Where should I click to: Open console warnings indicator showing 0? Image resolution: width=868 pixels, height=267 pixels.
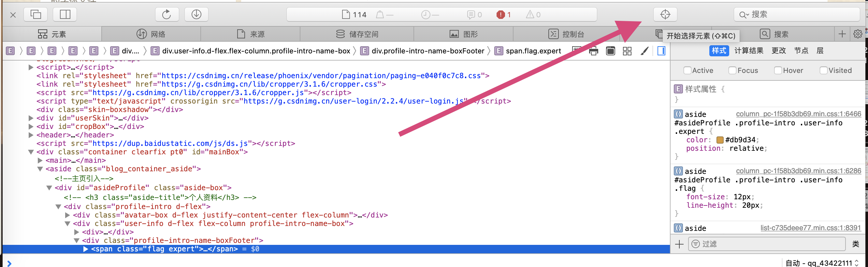(x=533, y=14)
